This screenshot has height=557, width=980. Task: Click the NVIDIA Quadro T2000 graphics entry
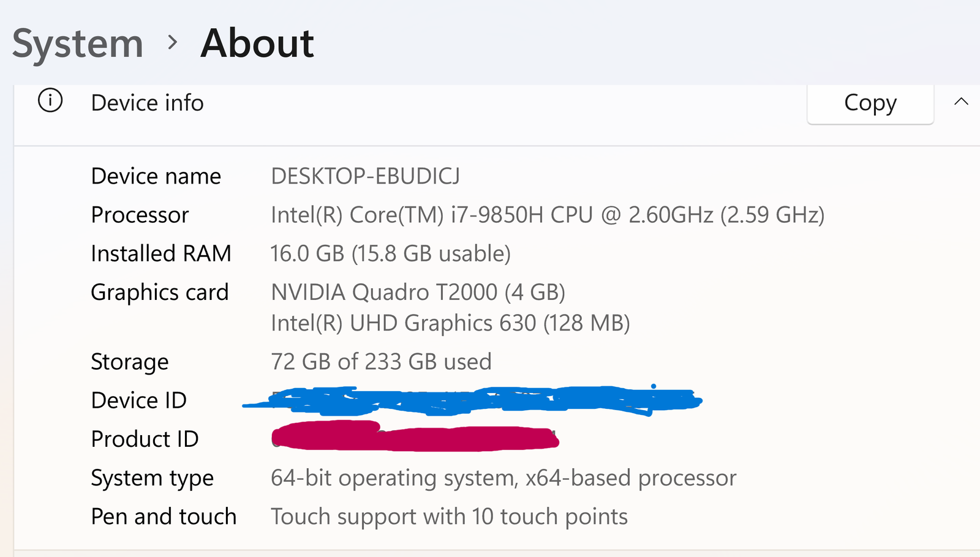[418, 292]
